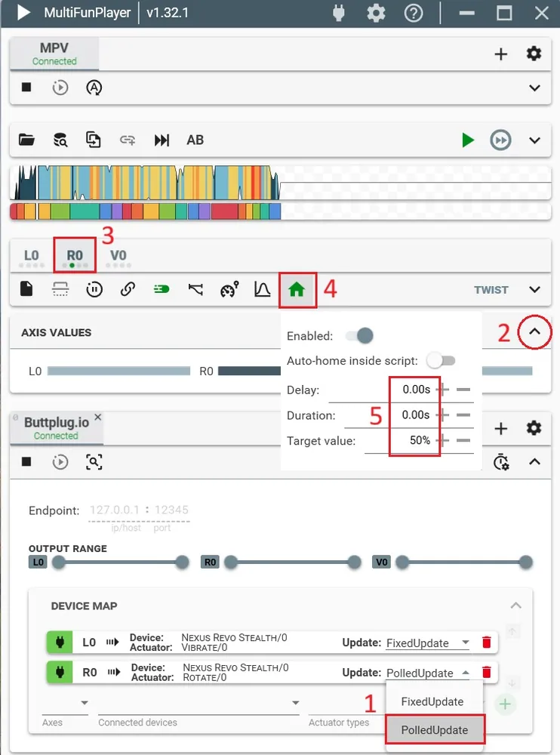560x755 pixels.
Task: Click the auto-start A icon in MPV row
Action: 94,88
